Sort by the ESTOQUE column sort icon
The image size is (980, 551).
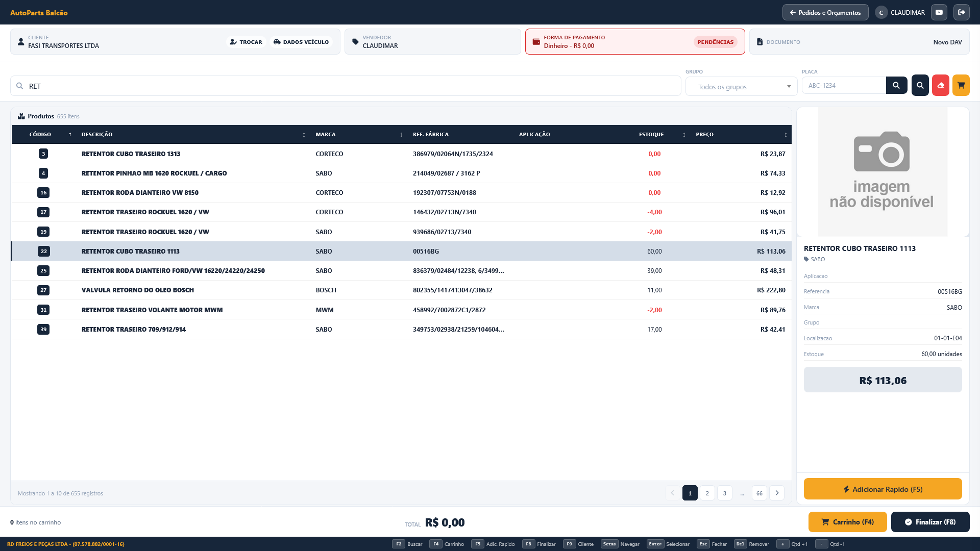684,135
